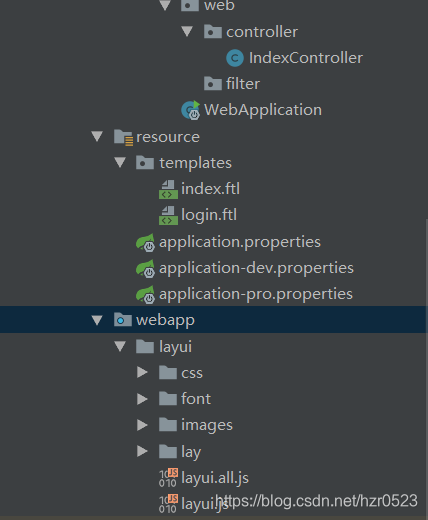Expand the font folder arrow

point(142,399)
